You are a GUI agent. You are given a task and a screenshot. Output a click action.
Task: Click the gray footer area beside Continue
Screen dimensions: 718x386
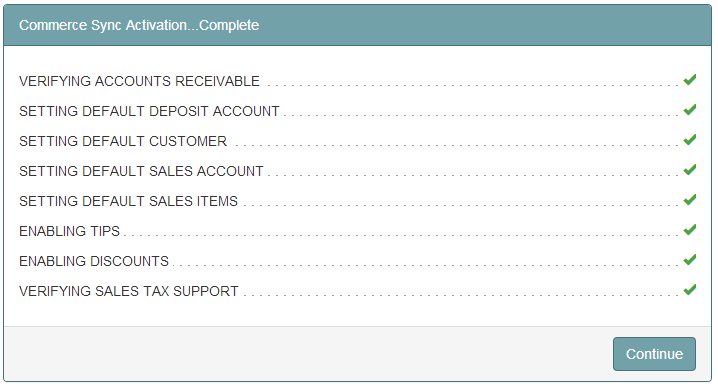click(x=308, y=353)
